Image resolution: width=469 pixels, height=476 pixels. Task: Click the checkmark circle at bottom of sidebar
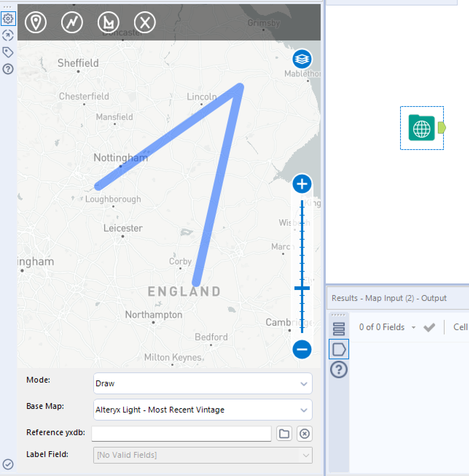[x=8, y=464]
